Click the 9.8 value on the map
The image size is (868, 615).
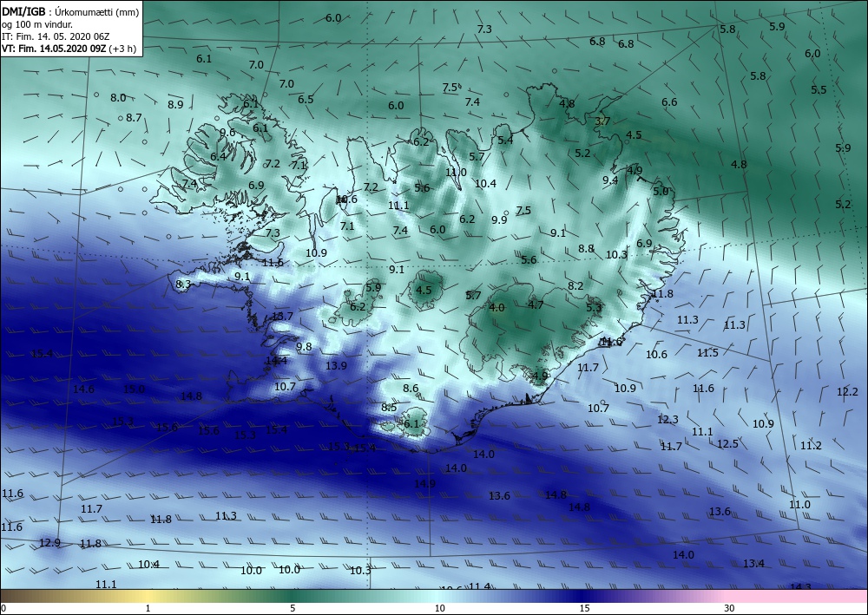click(304, 347)
